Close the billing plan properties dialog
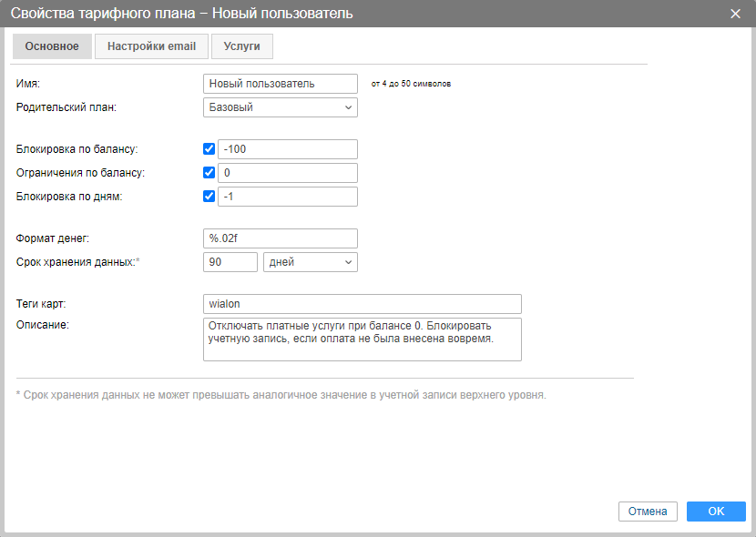The width and height of the screenshot is (756, 537). pos(736,14)
